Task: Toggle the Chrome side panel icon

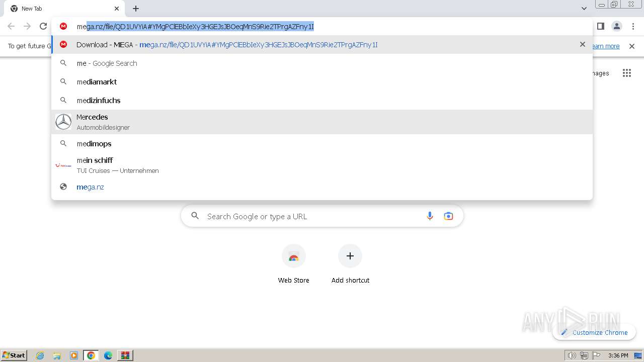Action: coord(600,26)
